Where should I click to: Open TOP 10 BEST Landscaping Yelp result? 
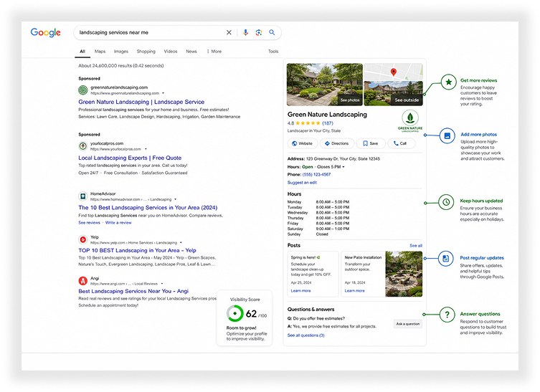(x=137, y=250)
